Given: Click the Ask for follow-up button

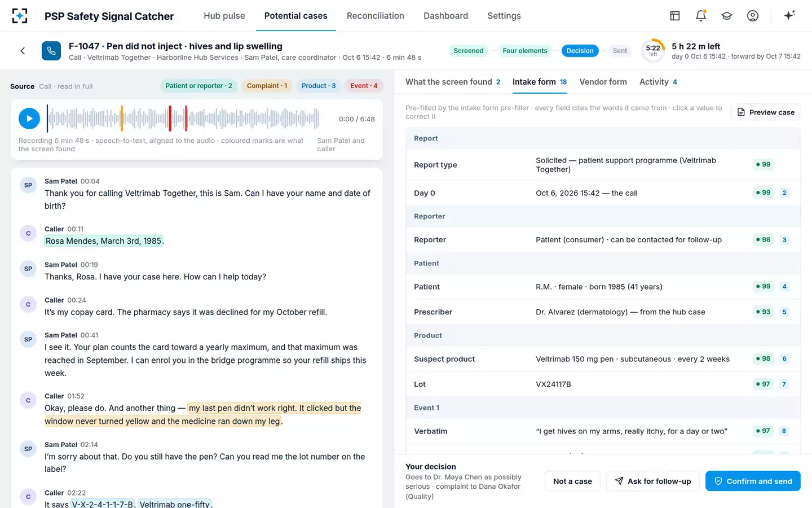Looking at the screenshot, I should tap(653, 481).
